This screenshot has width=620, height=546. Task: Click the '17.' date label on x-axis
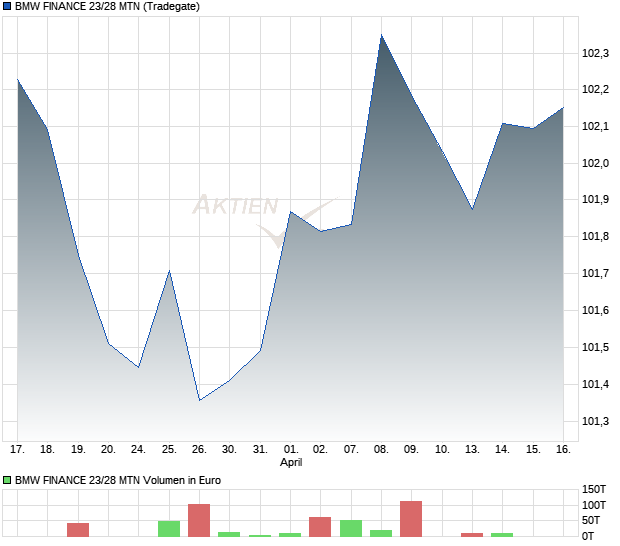17,449
